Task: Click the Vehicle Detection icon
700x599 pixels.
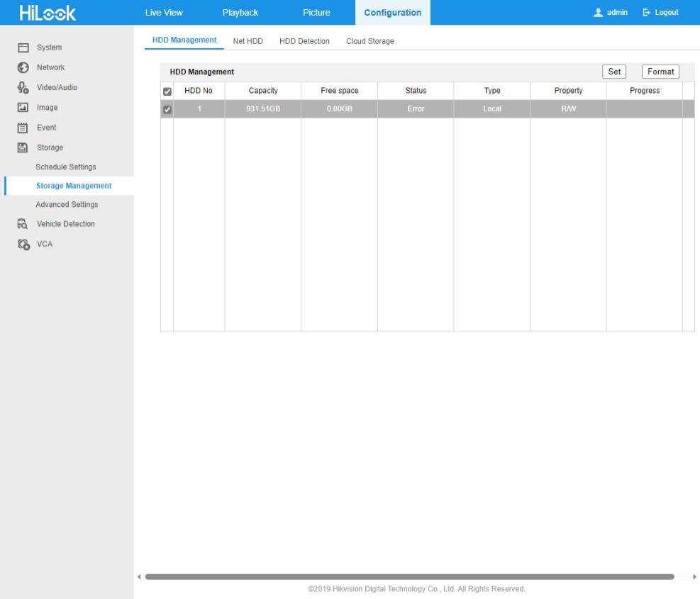Action: tap(23, 224)
